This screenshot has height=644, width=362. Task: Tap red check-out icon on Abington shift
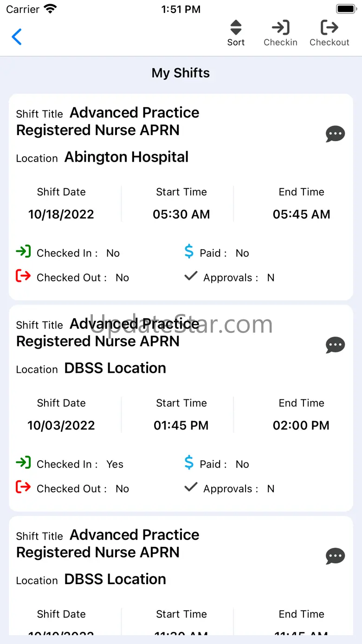tap(23, 276)
